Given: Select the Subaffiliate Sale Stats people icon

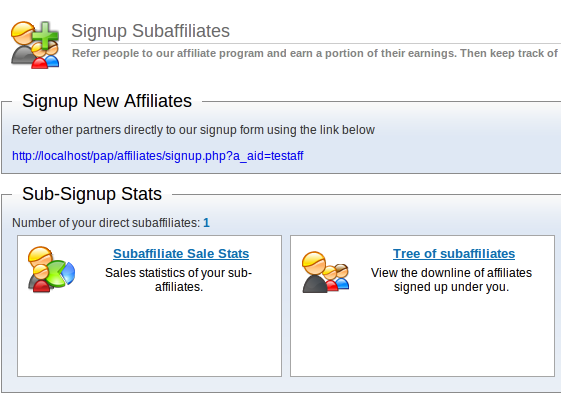Looking at the screenshot, I should [52, 269].
